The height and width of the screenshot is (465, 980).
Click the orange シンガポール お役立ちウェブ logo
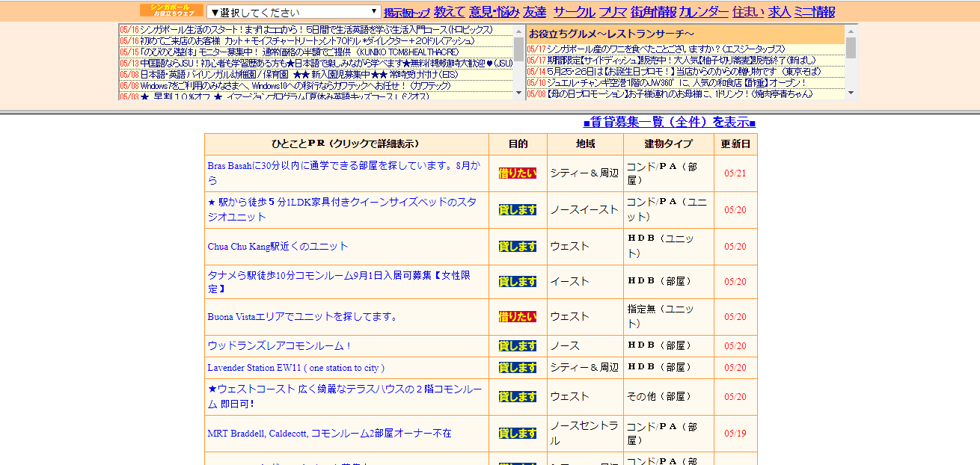tap(171, 10)
